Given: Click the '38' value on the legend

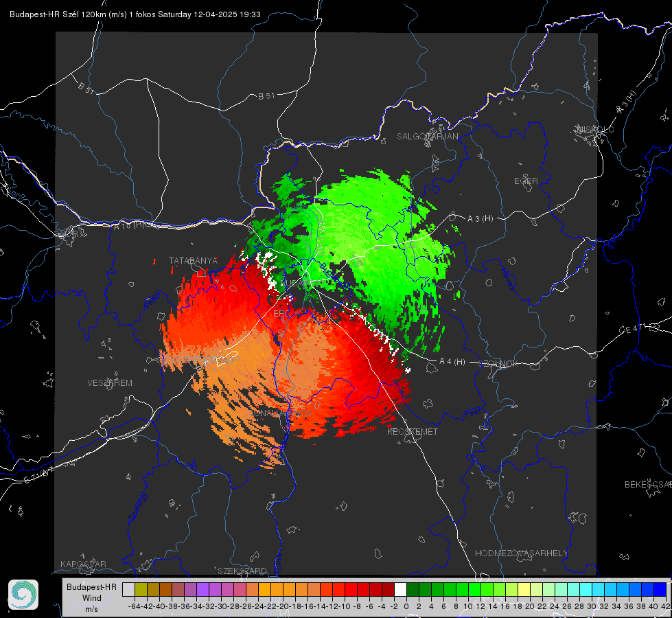Looking at the screenshot, I should (640, 606).
